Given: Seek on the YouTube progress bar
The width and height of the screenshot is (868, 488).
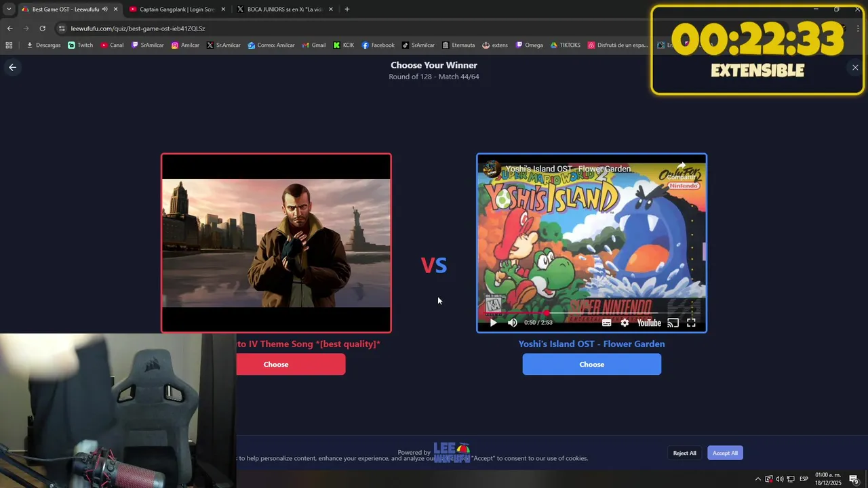Looking at the screenshot, I should pyautogui.click(x=591, y=313).
